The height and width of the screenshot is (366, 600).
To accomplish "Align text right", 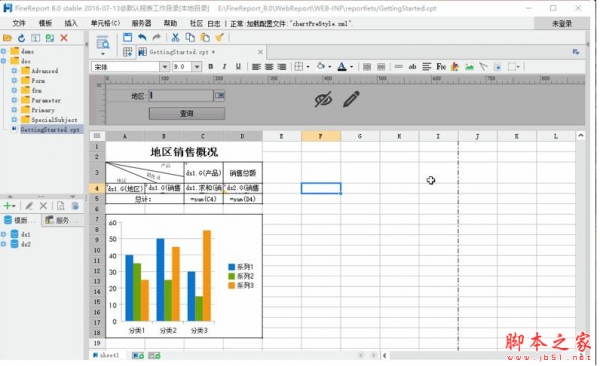I will point(282,67).
